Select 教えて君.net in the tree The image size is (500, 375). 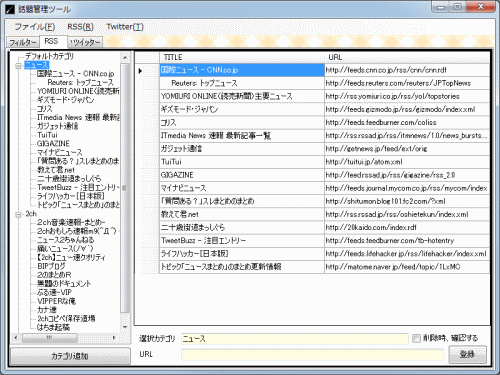tap(56, 170)
